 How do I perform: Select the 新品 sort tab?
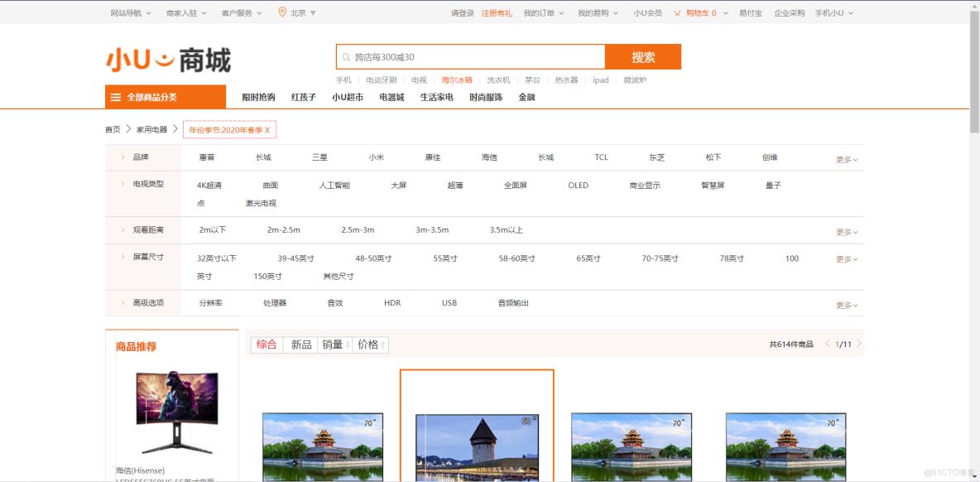point(300,345)
